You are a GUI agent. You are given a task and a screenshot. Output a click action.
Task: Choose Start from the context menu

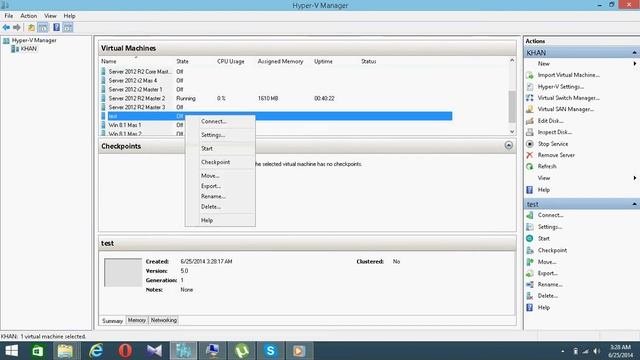coord(220,149)
